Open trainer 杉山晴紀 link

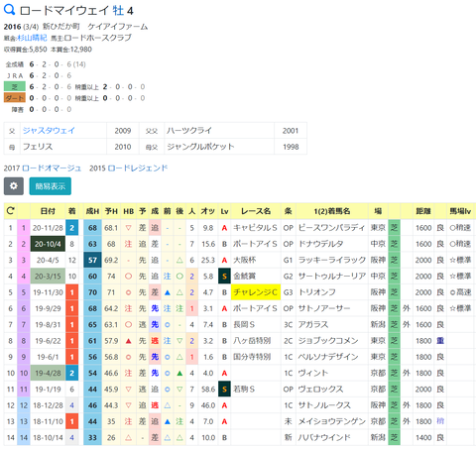coord(32,38)
